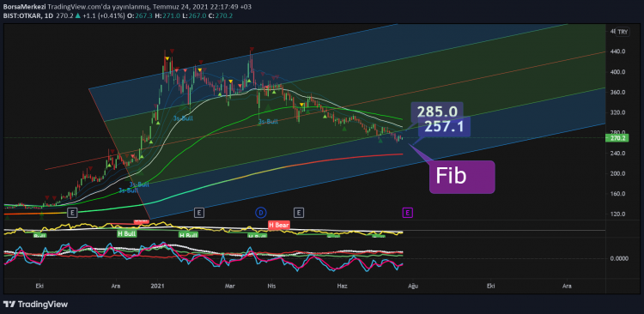Open the TradingView logo link

(35, 305)
